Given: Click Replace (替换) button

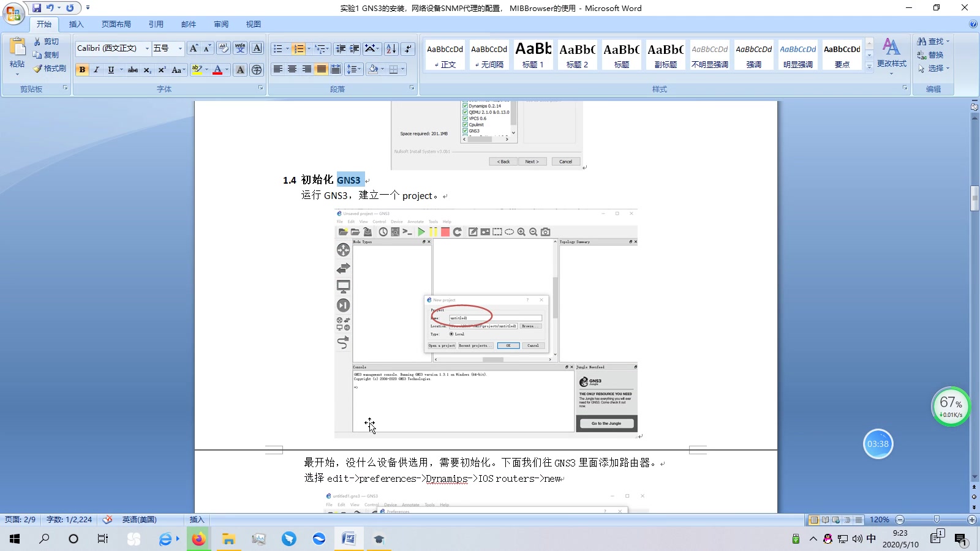Looking at the screenshot, I should click(931, 55).
